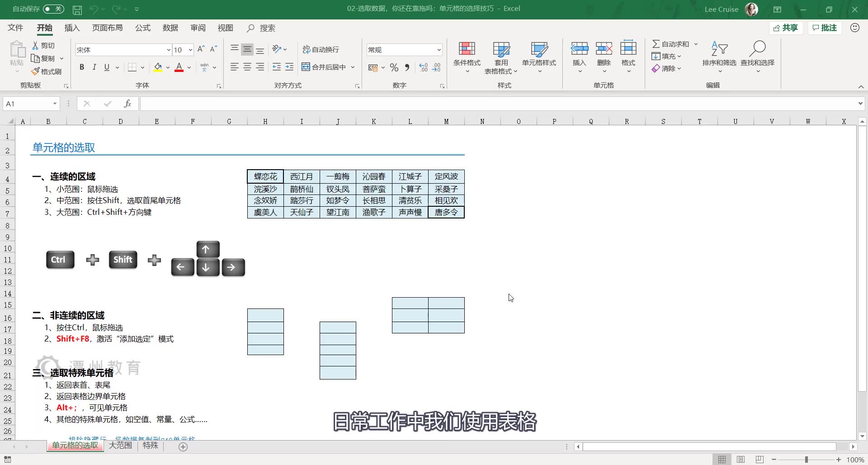Click the Comments (批注) button

825,28
